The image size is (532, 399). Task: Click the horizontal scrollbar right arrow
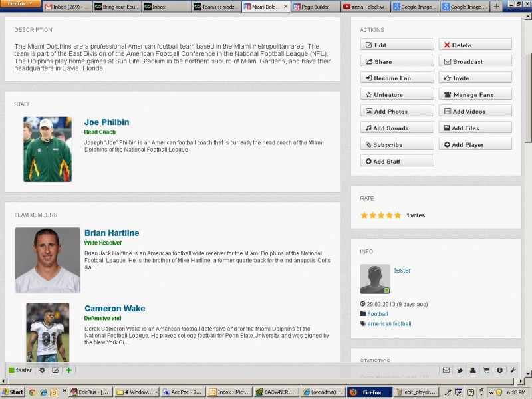(x=522, y=381)
